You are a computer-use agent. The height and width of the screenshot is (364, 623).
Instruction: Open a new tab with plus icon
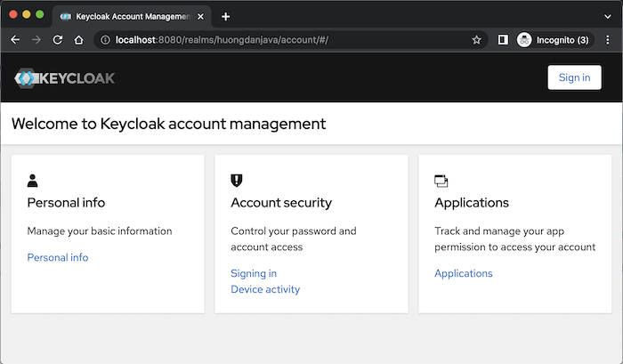click(225, 17)
